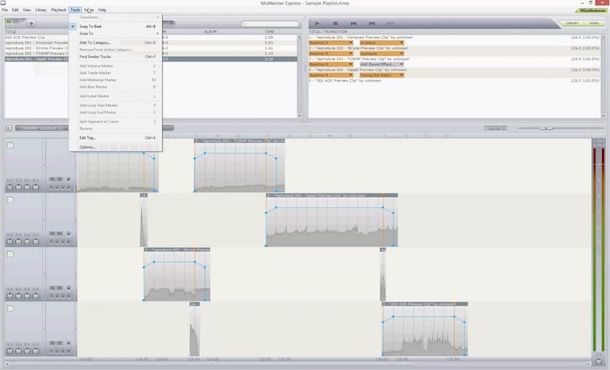This screenshot has width=610, height=370.
Task: Open the sound effect dropdown under playlist track 4
Action: pyautogui.click(x=382, y=75)
